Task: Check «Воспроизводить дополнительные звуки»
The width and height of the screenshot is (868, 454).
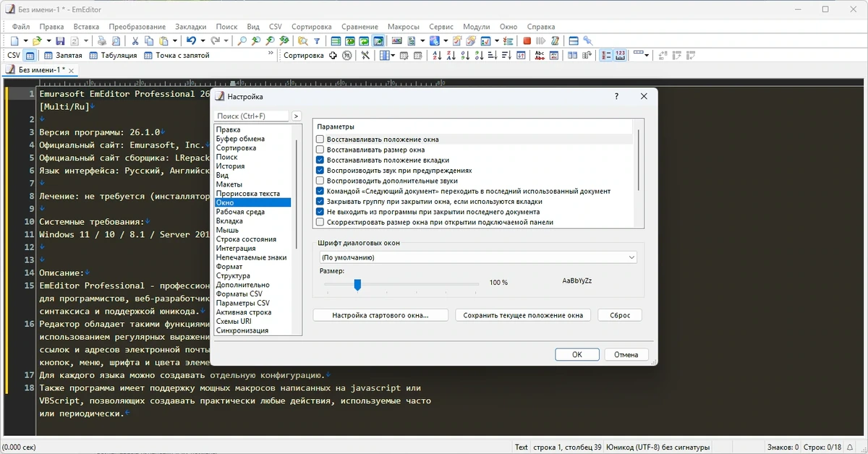Action: [320, 181]
